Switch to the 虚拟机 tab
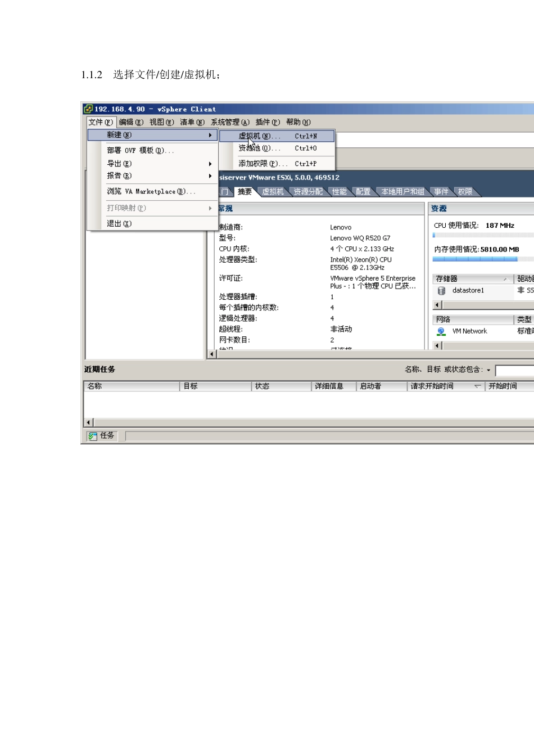534x756 pixels. tap(273, 192)
